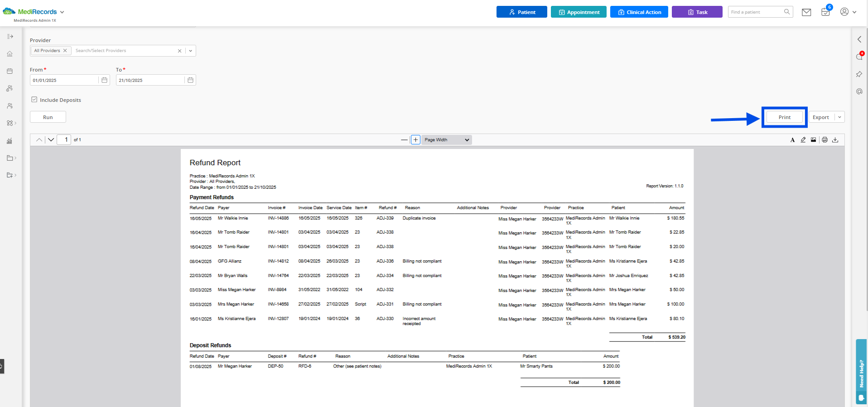Screen dimensions: 868x407
Task: Open the mail envelope icon
Action: [806, 12]
